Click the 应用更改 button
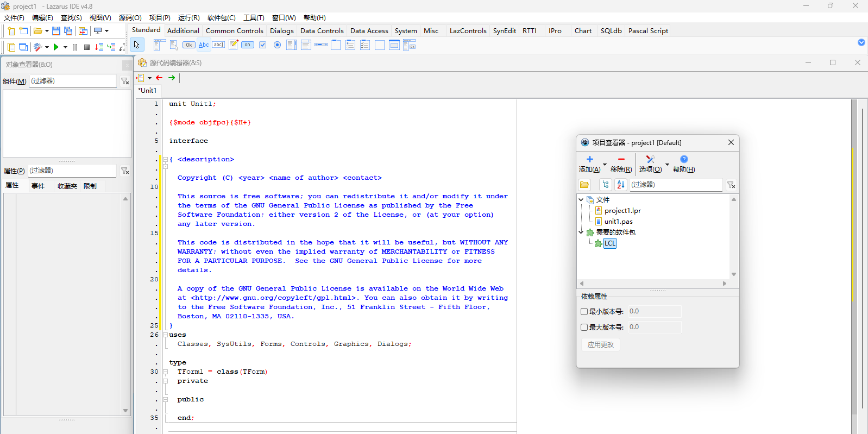This screenshot has height=434, width=868. 601,344
